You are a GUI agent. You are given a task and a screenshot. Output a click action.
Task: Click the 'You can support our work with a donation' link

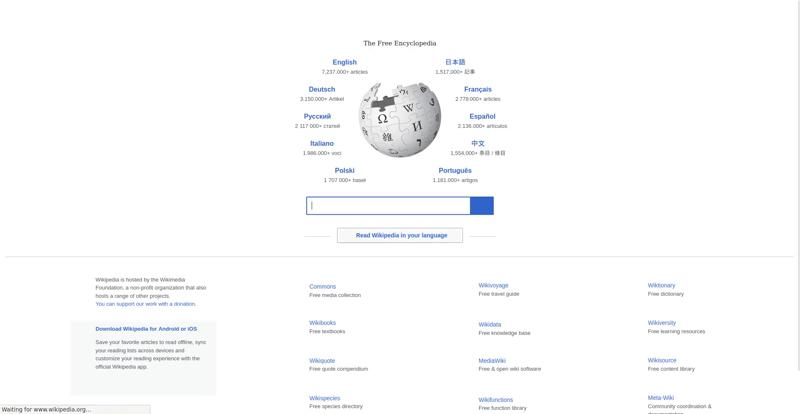pos(145,304)
